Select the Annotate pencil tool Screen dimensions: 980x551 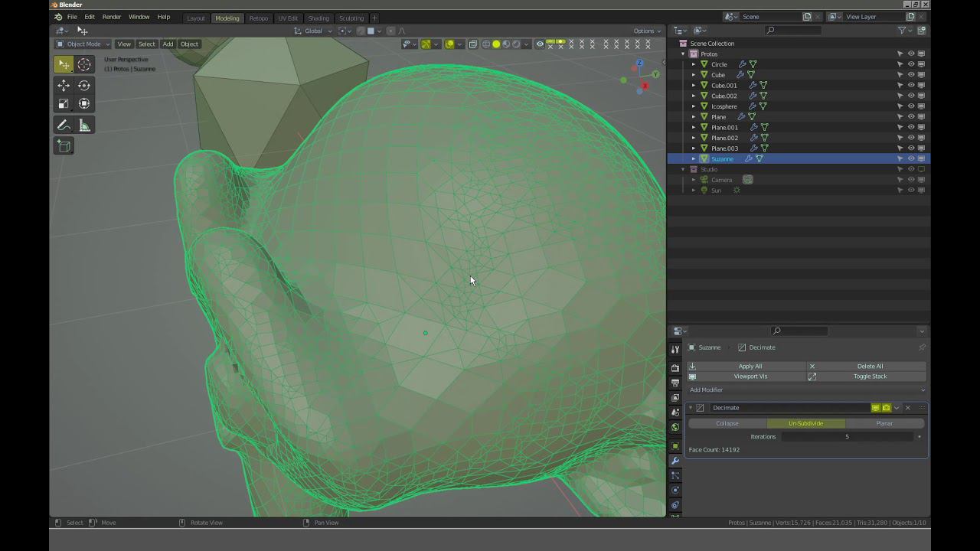click(x=64, y=126)
